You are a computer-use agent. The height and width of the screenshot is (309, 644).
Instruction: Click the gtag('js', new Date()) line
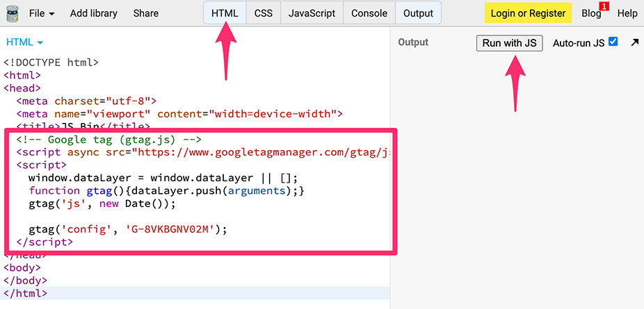coord(102,203)
